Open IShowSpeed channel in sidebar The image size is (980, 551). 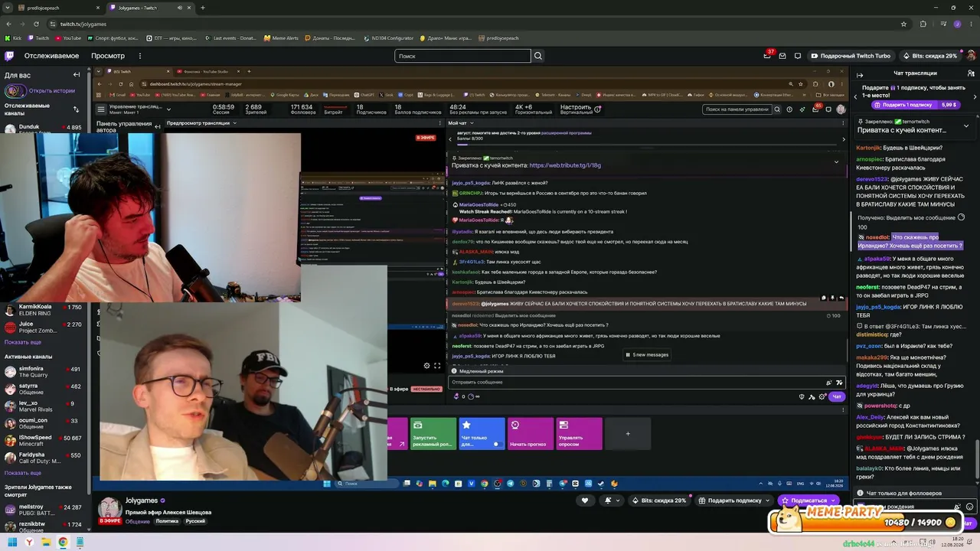(44, 440)
